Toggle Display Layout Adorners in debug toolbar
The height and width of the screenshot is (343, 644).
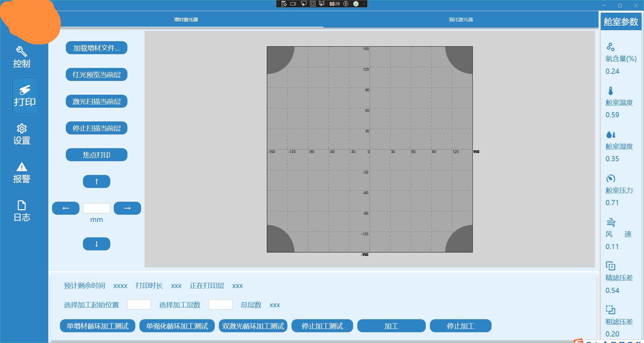pos(312,4)
